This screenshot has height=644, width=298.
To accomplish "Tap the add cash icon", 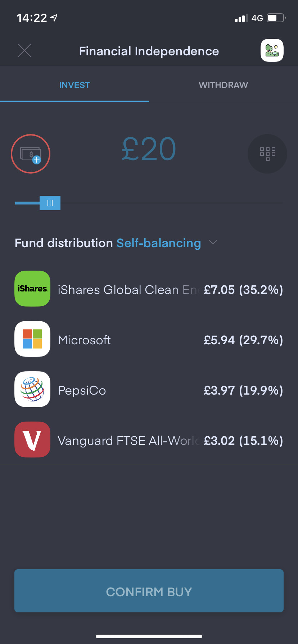I will click(x=31, y=154).
